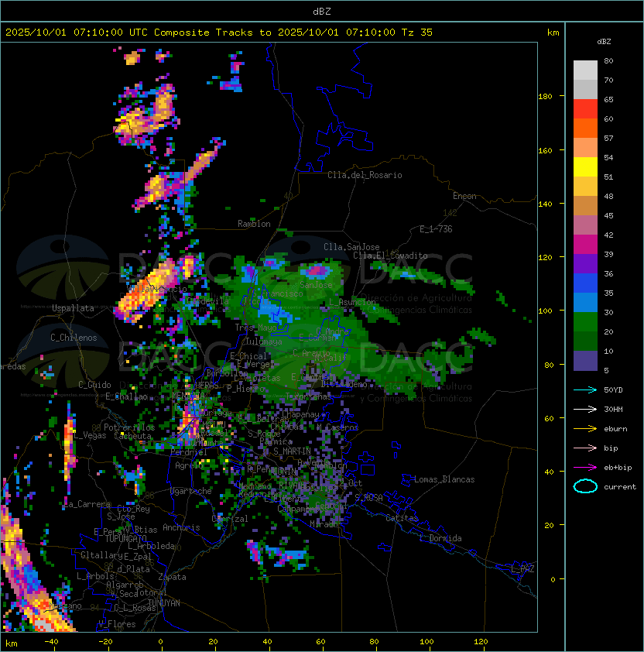
Task: Select the purple 36-39 dBZ swatch
Action: [x=585, y=263]
